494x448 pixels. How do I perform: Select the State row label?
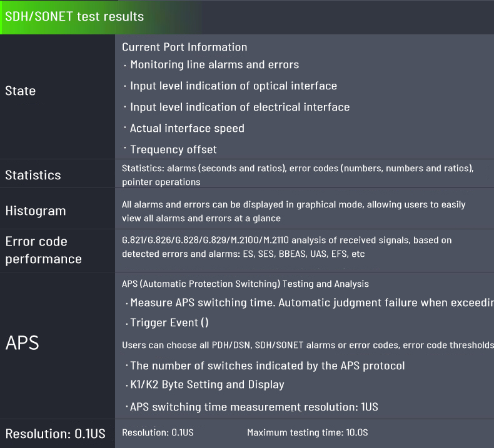(x=21, y=91)
